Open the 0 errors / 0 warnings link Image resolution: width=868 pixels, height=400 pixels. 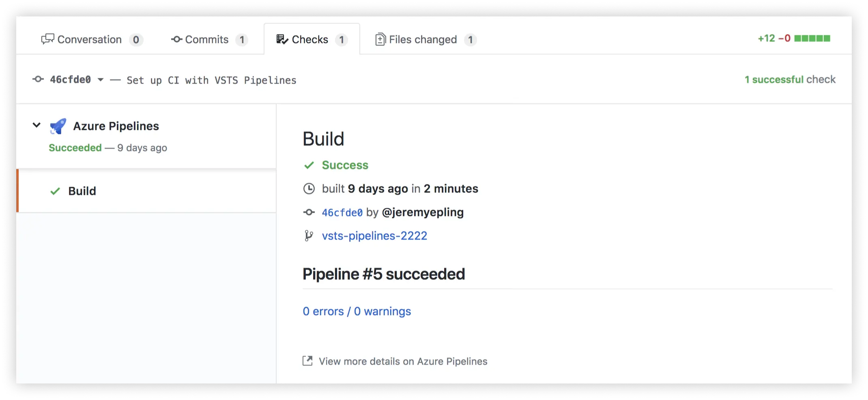[x=357, y=311]
